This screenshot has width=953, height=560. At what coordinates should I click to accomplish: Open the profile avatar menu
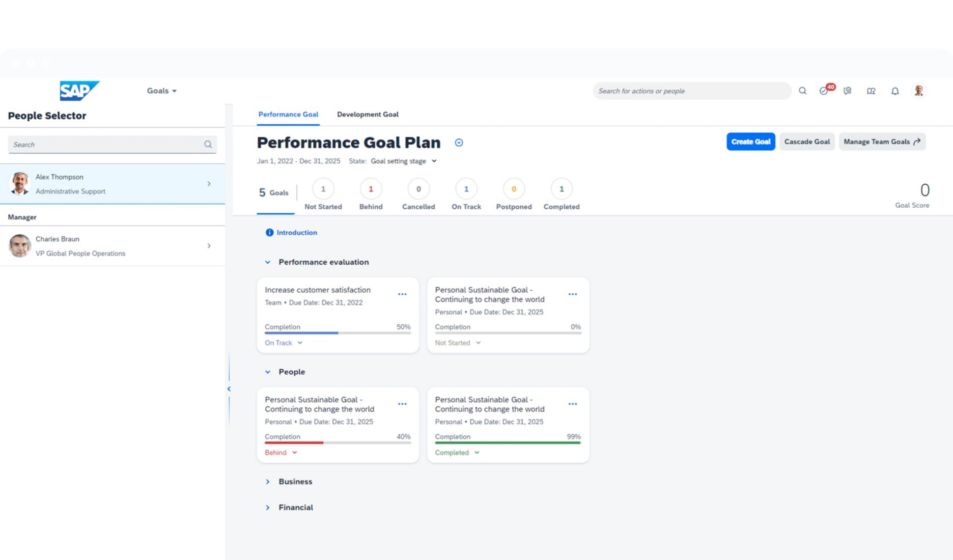(918, 91)
